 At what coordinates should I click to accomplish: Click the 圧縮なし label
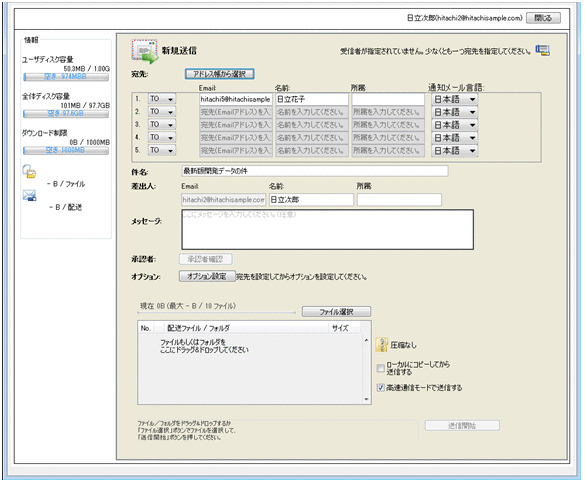403,345
